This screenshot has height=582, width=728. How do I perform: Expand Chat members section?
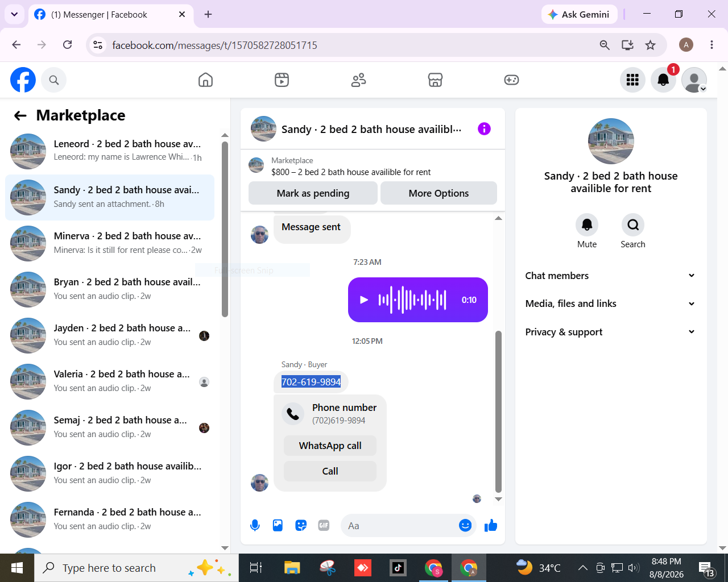tap(610, 276)
